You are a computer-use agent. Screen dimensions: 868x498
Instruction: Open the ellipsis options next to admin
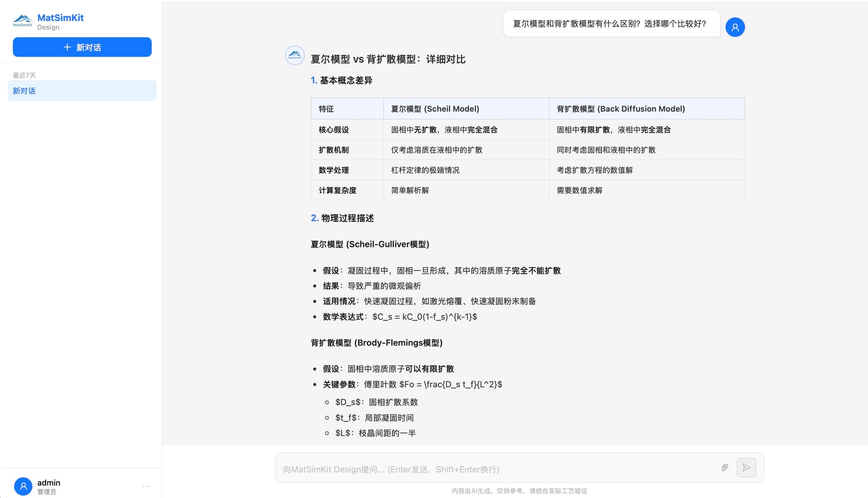[146, 486]
